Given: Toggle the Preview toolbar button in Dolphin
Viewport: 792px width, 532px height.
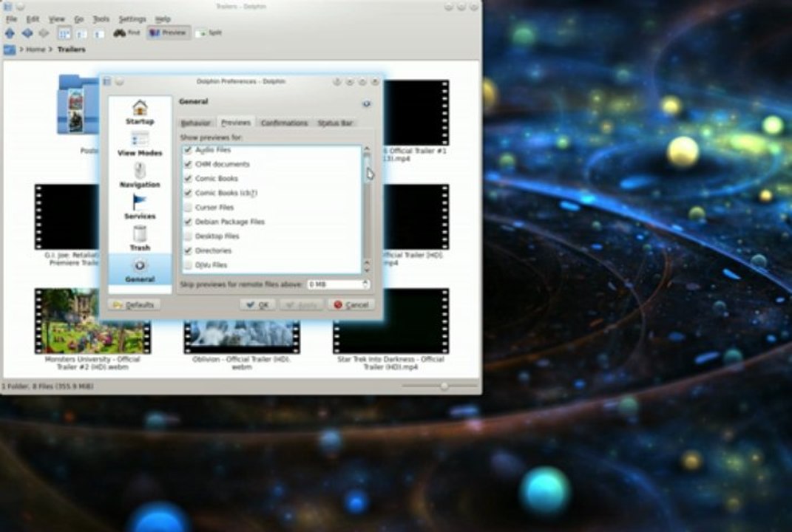Looking at the screenshot, I should tap(168, 33).
